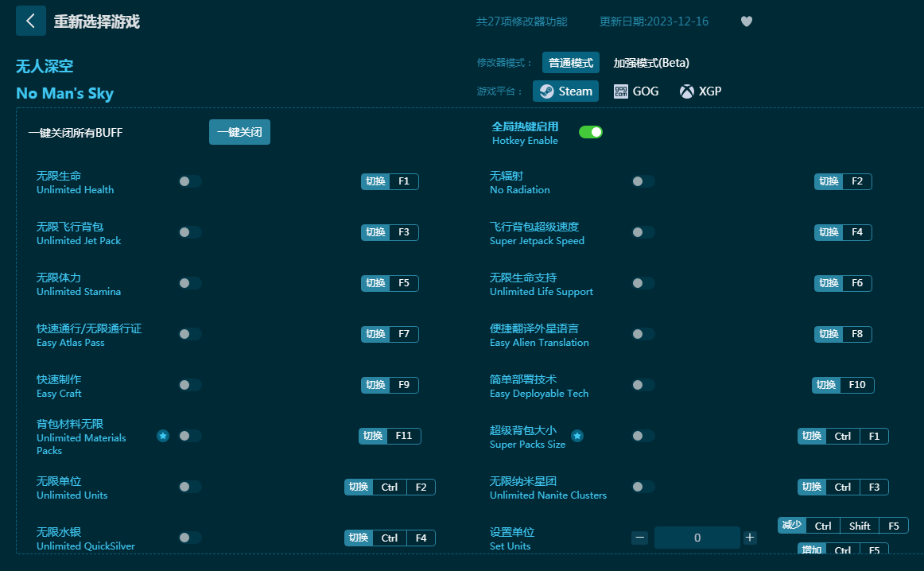Click the F7 hotkey for Easy Atlas Pass
Viewport: 924px width, 571px height.
click(x=390, y=334)
